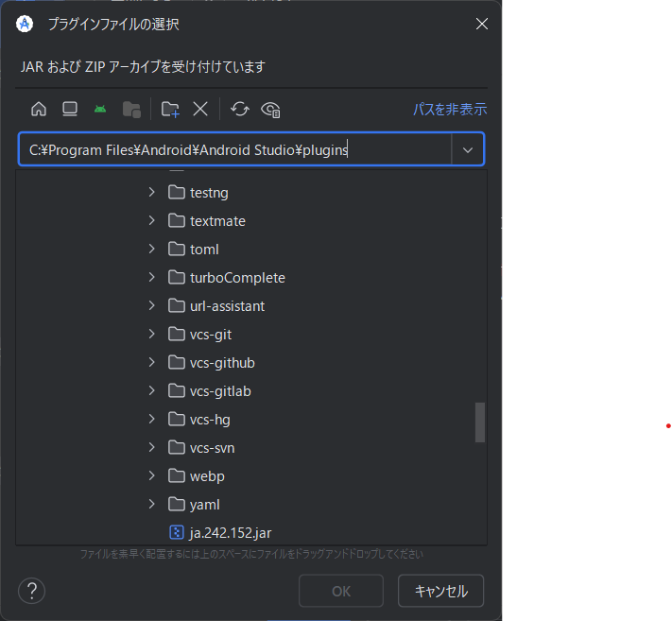This screenshot has width=672, height=621.
Task: Refresh the file tree
Action: coord(240,109)
